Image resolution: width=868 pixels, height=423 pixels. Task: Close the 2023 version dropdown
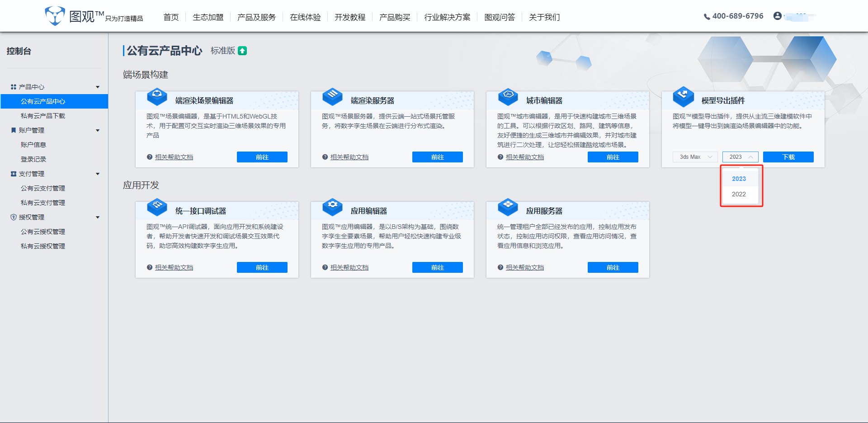coord(741,157)
